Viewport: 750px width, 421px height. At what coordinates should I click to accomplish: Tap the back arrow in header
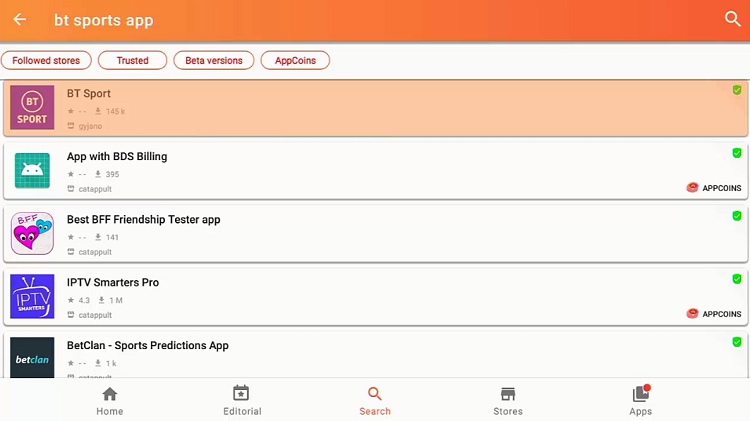click(x=20, y=19)
